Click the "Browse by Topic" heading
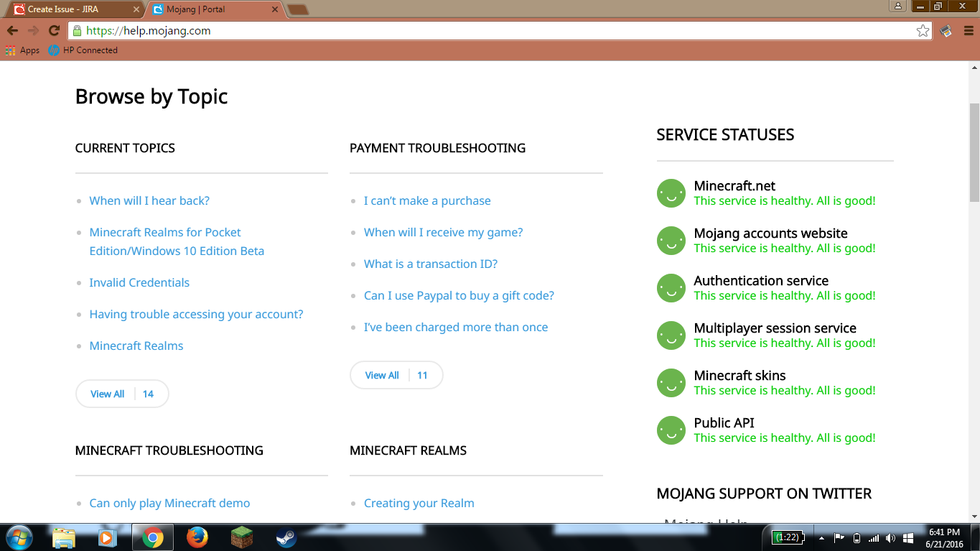The width and height of the screenshot is (980, 551). 151,96
